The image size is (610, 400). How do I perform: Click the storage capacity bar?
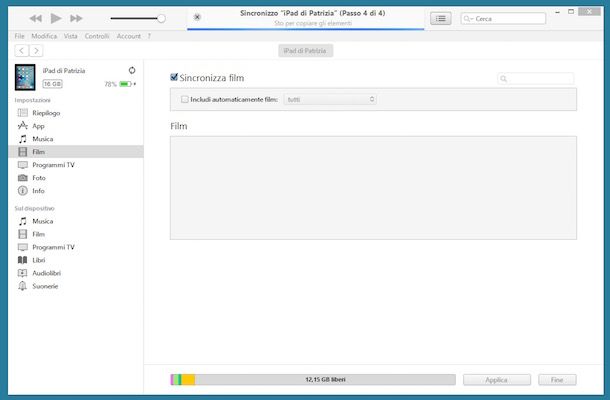click(x=313, y=379)
